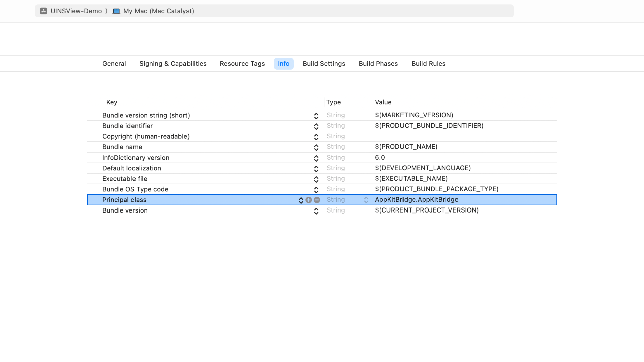Screen dimensions: 644x362
Task: Open the Build Phases tab
Action: [x=378, y=64]
